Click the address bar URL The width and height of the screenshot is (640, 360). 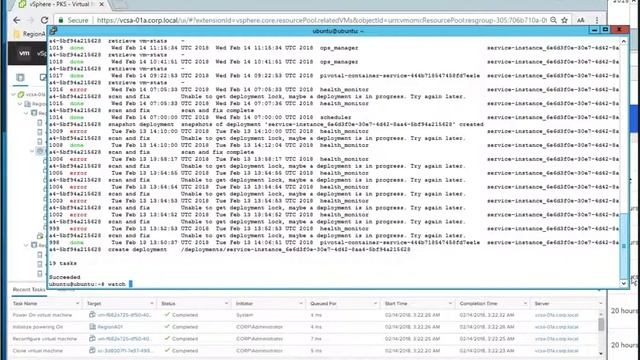(322, 20)
